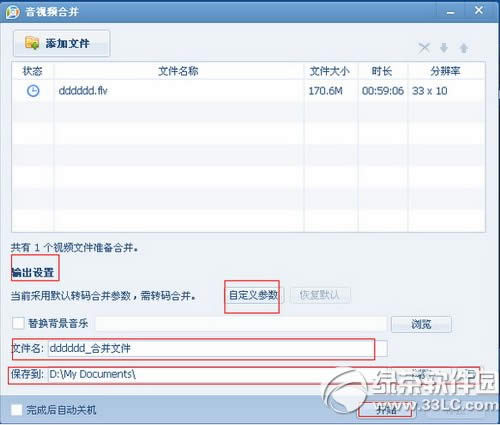Image resolution: width=500 pixels, height=425 pixels.
Task: Click the 文件名称 column header
Action: click(x=178, y=71)
